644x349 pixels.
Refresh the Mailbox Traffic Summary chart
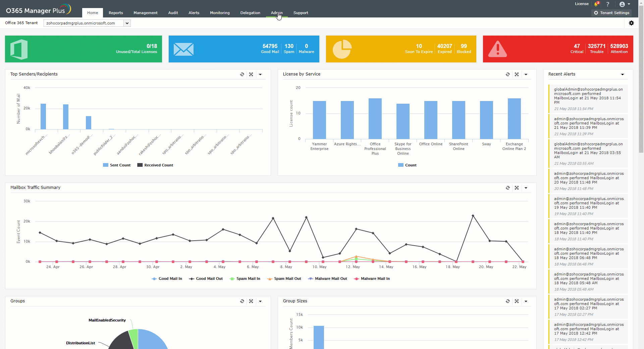(508, 188)
